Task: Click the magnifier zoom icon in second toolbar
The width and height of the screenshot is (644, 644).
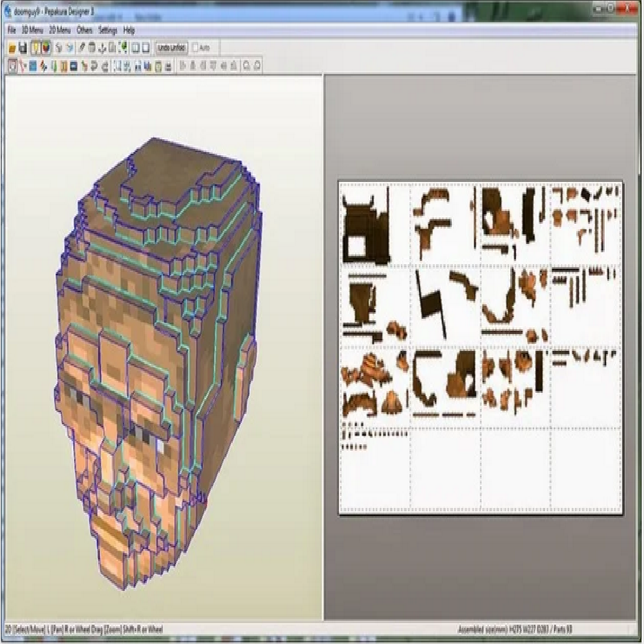Action: (x=246, y=66)
